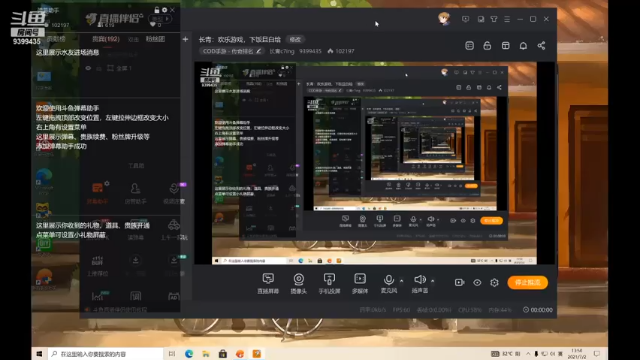Viewport: 640px width, 360px height.
Task: Open the chart statistics tool icon
Action: click(x=98, y=296)
